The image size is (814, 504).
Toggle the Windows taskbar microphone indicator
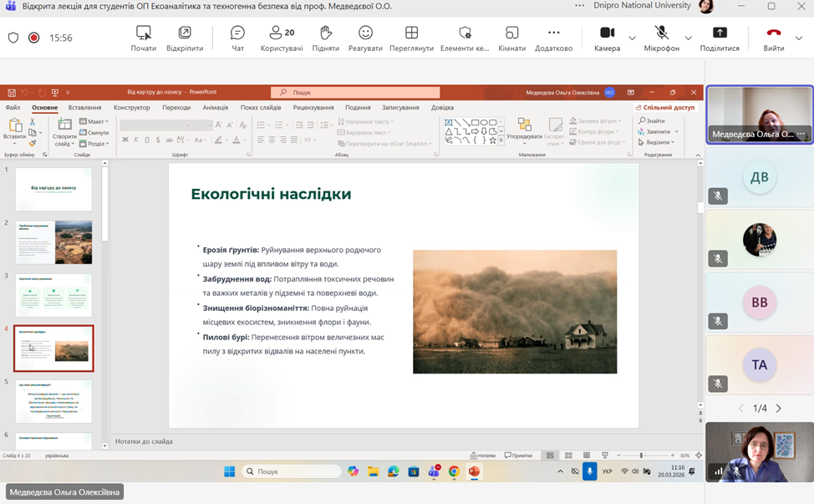coord(589,471)
